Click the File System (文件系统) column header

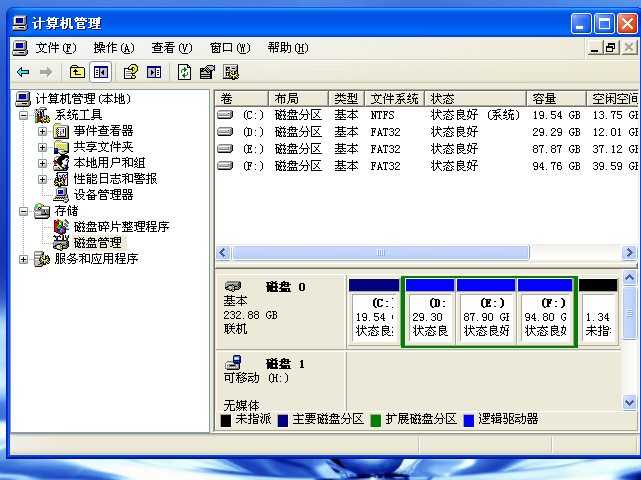click(x=394, y=99)
